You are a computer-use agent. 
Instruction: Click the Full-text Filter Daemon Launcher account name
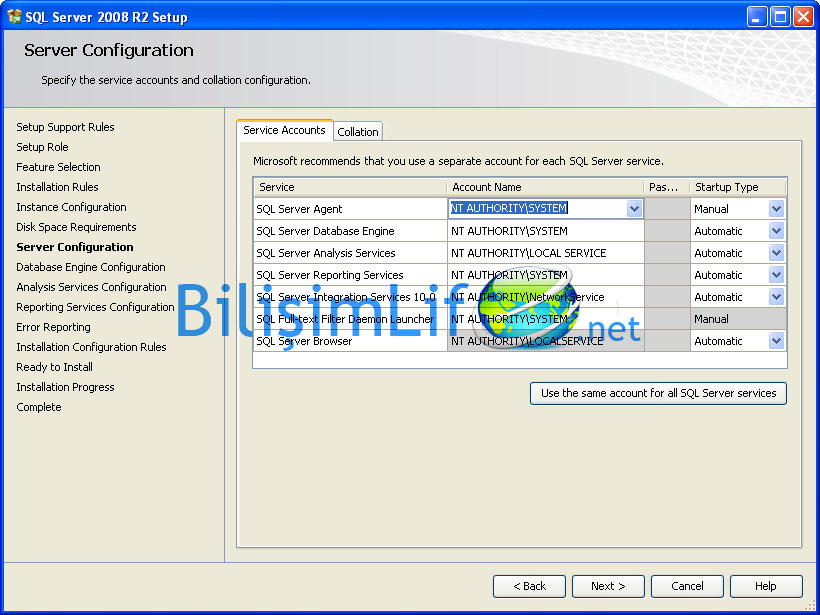[545, 319]
